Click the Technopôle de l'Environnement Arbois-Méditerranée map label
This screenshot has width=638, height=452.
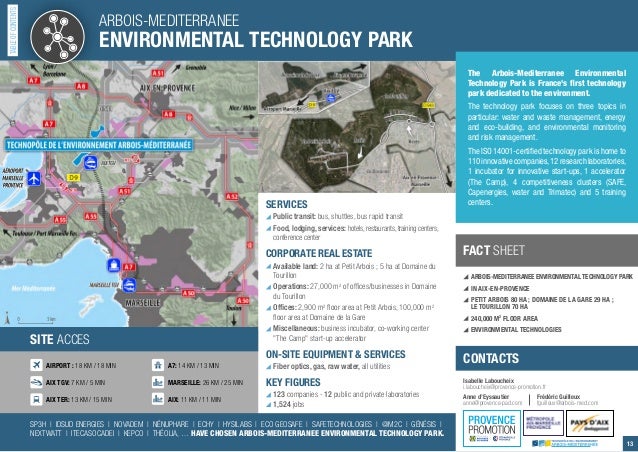98,145
